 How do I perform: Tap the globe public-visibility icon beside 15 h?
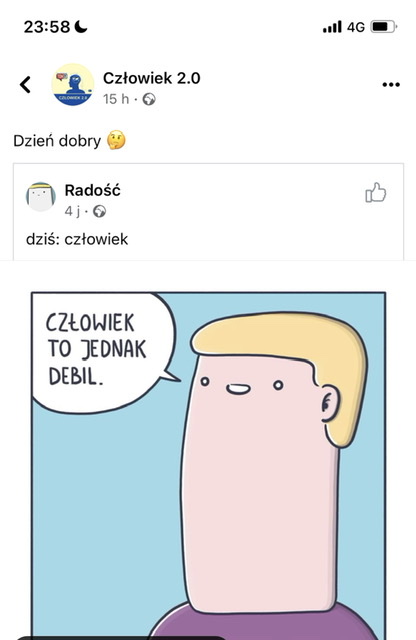149,99
